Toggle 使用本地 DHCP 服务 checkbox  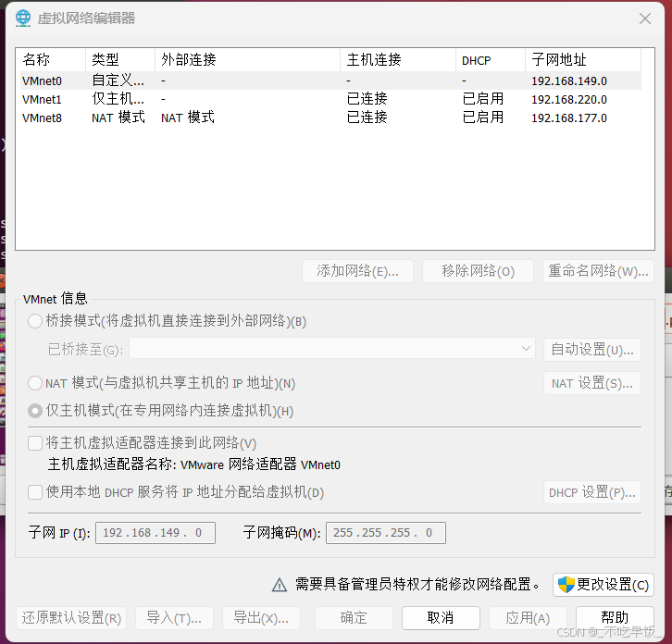point(35,492)
